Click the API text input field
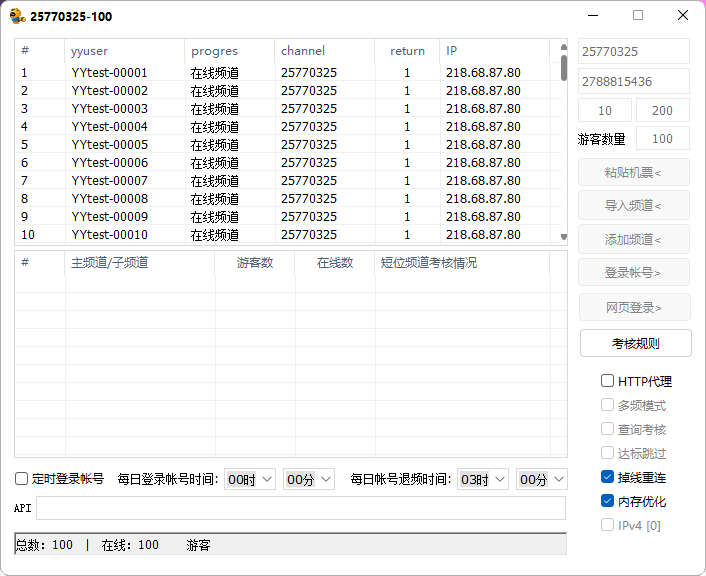The image size is (706, 576). pos(300,508)
